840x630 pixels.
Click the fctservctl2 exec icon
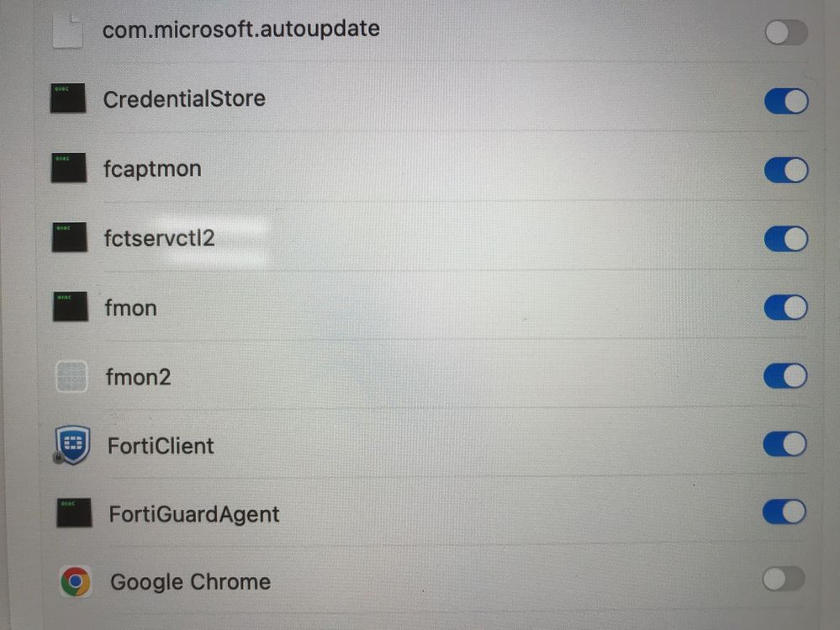pos(69,238)
